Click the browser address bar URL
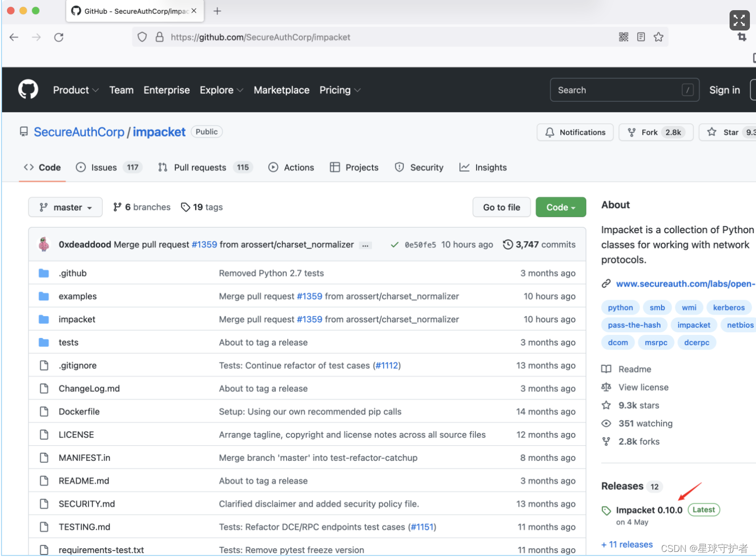Viewport: 756px width, 558px height. pyautogui.click(x=260, y=37)
